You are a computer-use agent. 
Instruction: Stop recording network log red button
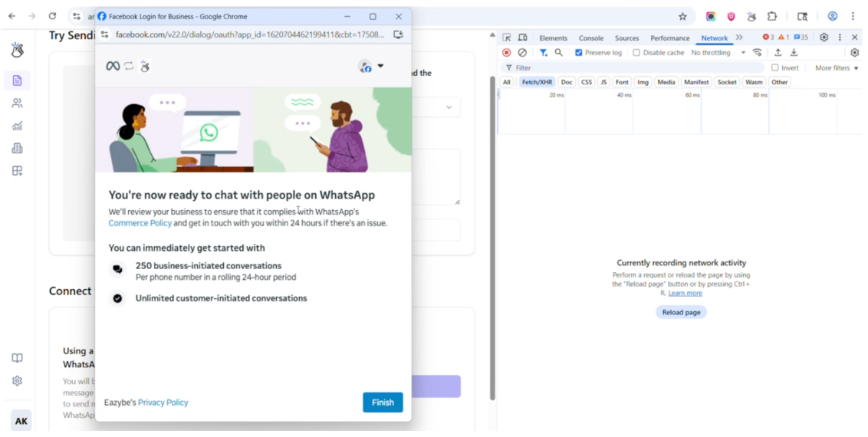click(507, 53)
